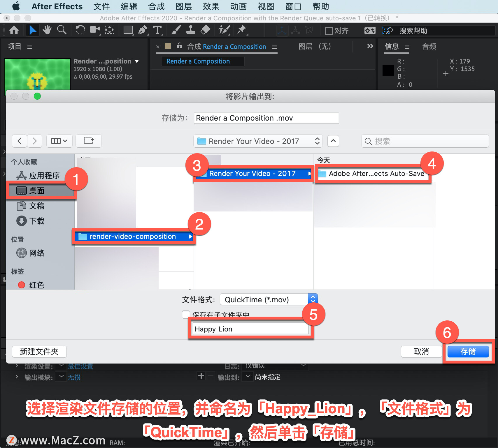Click the Home icon in the toolbar

coord(14,30)
